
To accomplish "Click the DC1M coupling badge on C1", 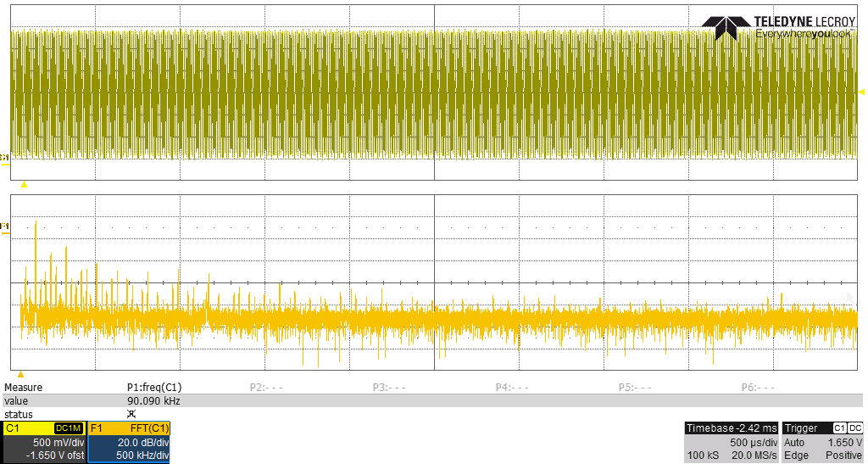I will tap(68, 428).
